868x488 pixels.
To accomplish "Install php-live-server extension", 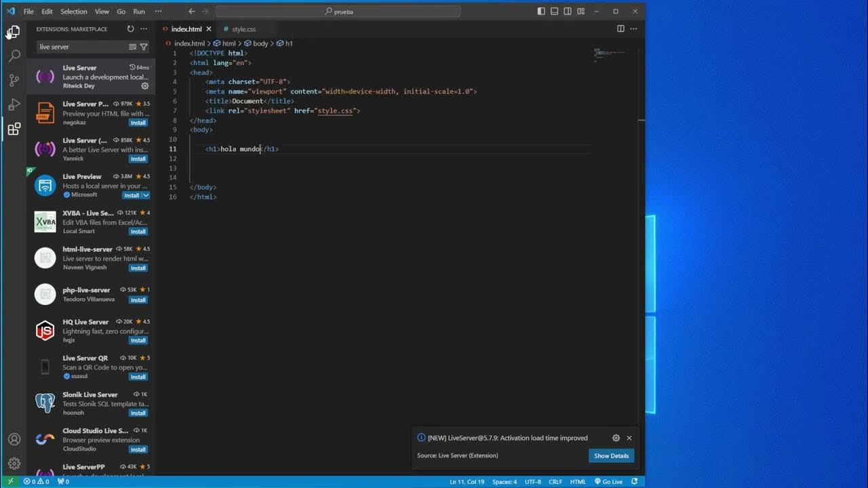I will click(x=138, y=300).
